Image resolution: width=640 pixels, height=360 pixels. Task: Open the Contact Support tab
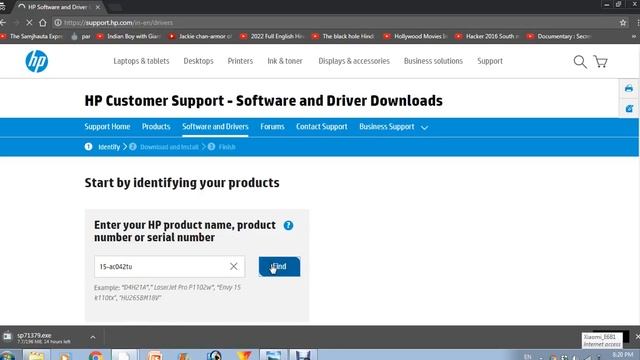point(322,127)
